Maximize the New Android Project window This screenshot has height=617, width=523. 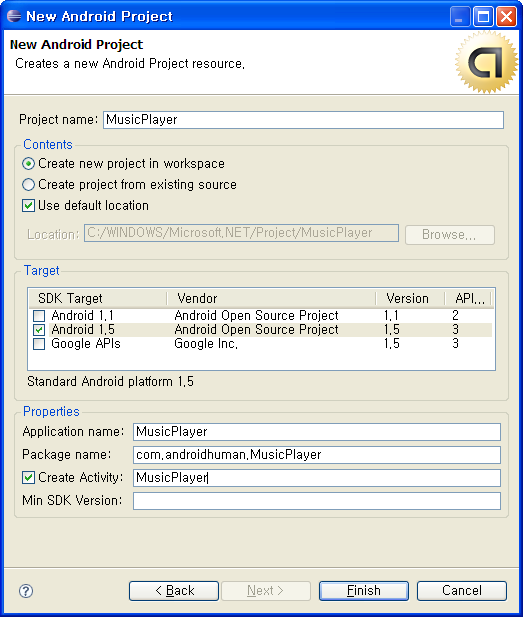click(483, 17)
